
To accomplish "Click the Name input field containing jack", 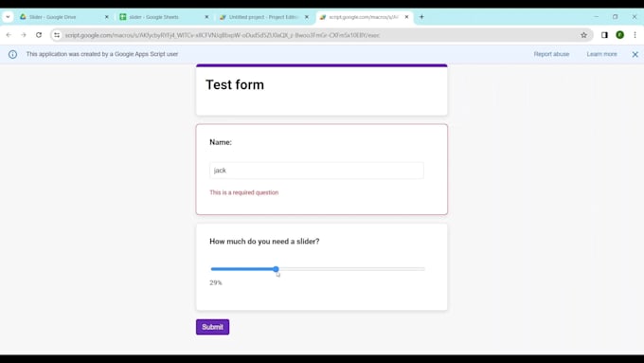I will 316,171.
